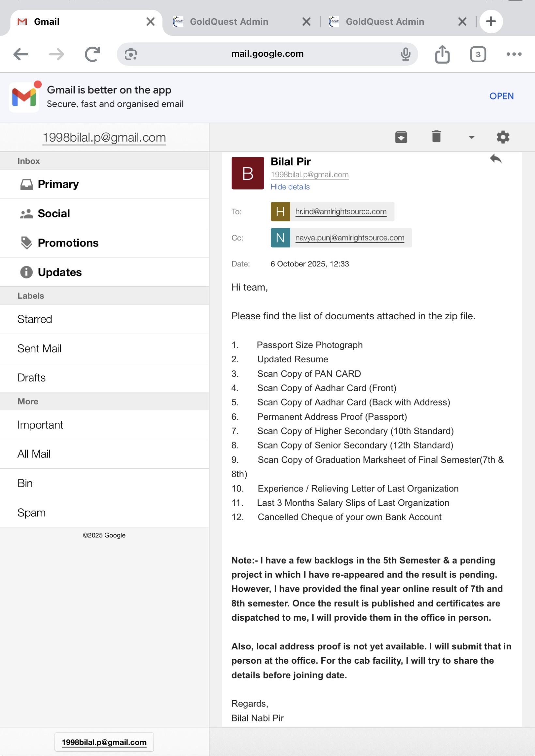Viewport: 535px width, 756px height.
Task: Collapse message header via Hide details
Action: pyautogui.click(x=290, y=187)
